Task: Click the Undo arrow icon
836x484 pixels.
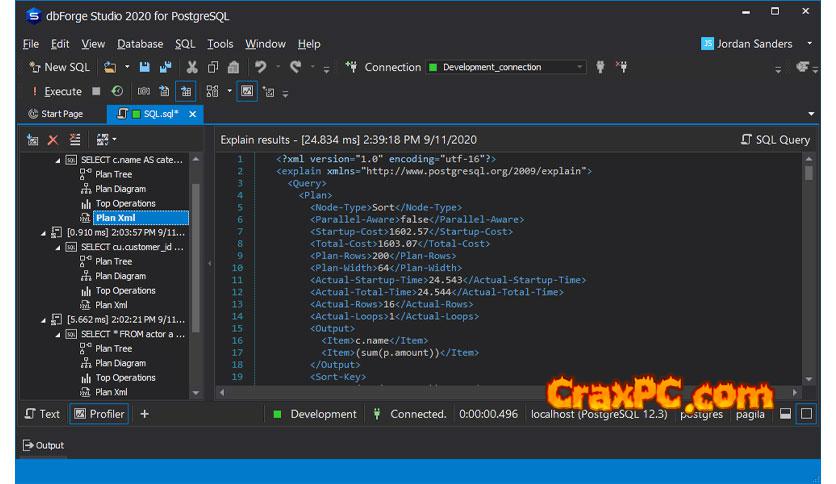Action: [x=261, y=67]
